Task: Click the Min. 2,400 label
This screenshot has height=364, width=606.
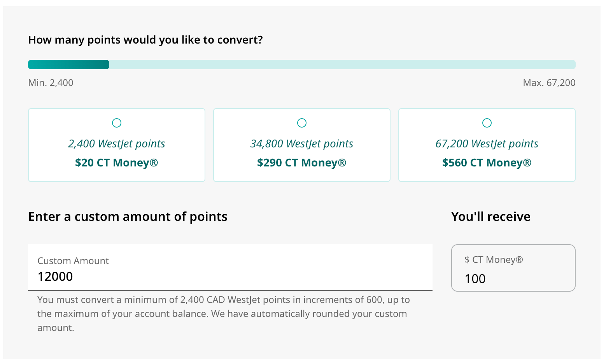Action: click(x=51, y=82)
